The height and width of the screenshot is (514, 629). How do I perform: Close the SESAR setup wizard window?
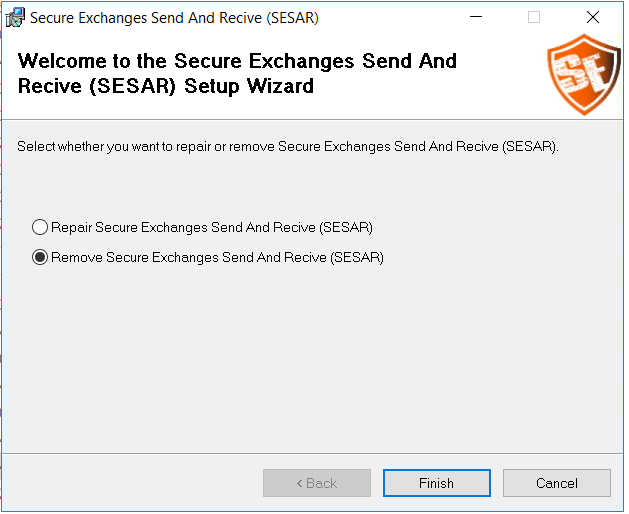pyautogui.click(x=593, y=17)
